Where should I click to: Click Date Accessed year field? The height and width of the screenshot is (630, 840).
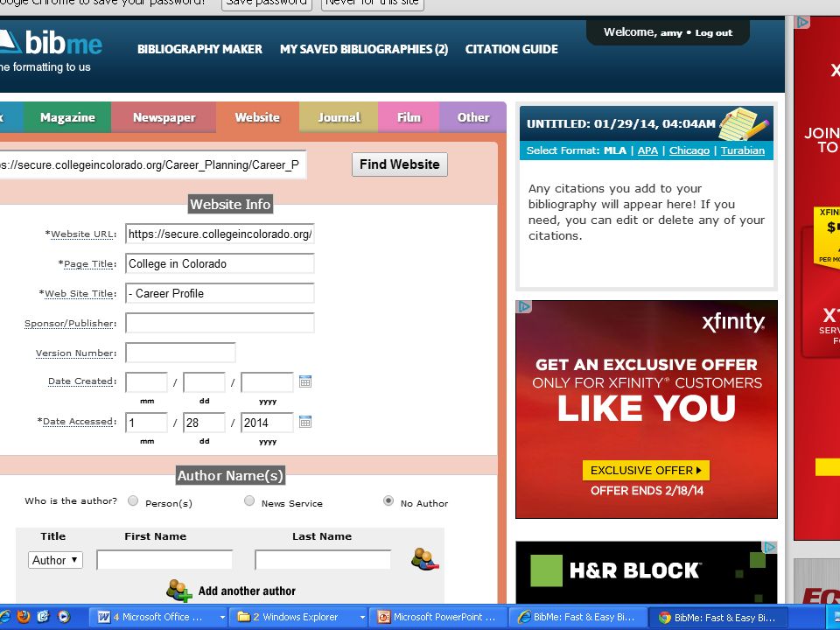point(267,423)
